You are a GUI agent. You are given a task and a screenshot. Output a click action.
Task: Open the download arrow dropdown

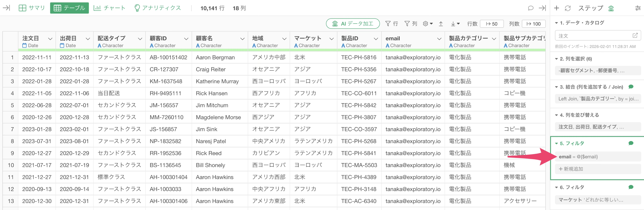click(x=455, y=24)
